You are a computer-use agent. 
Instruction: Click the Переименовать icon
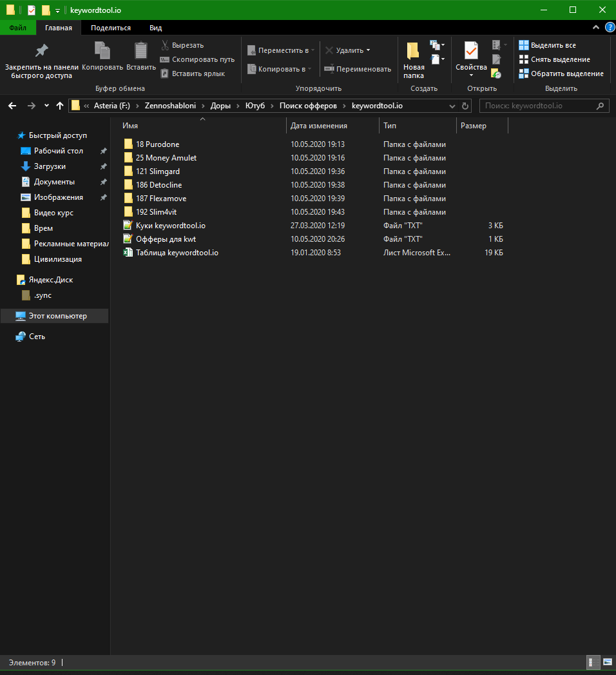tap(331, 69)
